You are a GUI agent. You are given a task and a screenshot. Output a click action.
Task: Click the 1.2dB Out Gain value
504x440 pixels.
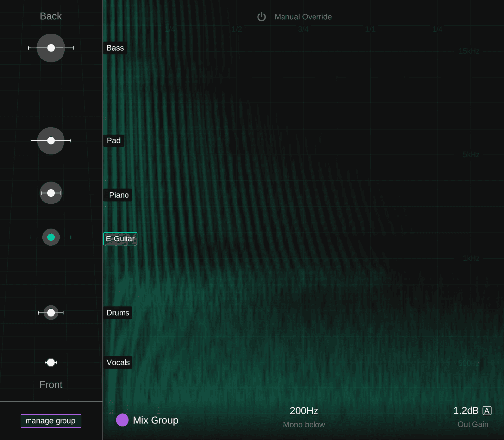coord(465,410)
